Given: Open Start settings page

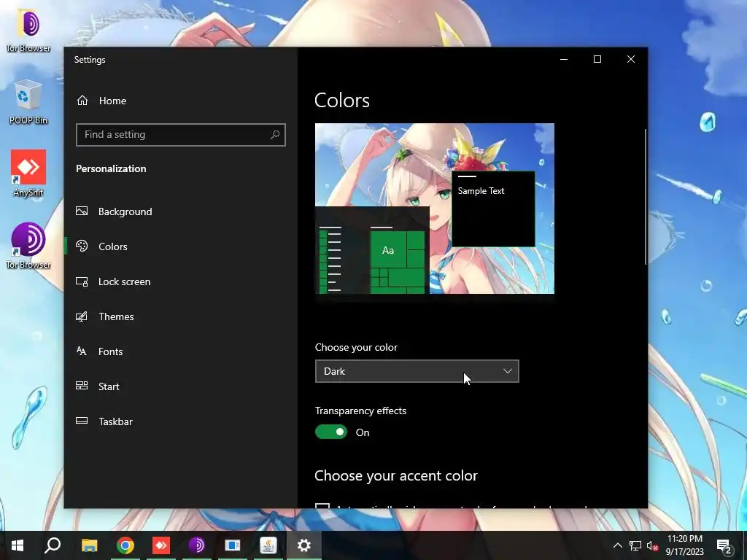Looking at the screenshot, I should (181, 386).
